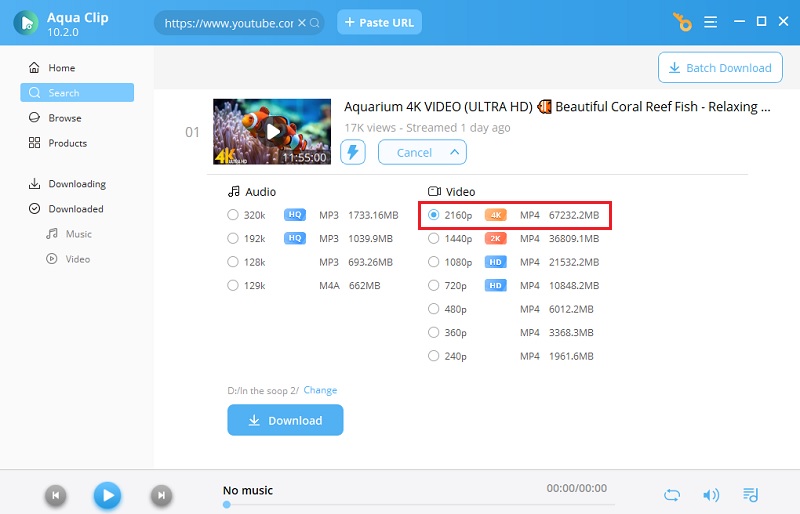Select 240p MP4 video option

(x=434, y=356)
